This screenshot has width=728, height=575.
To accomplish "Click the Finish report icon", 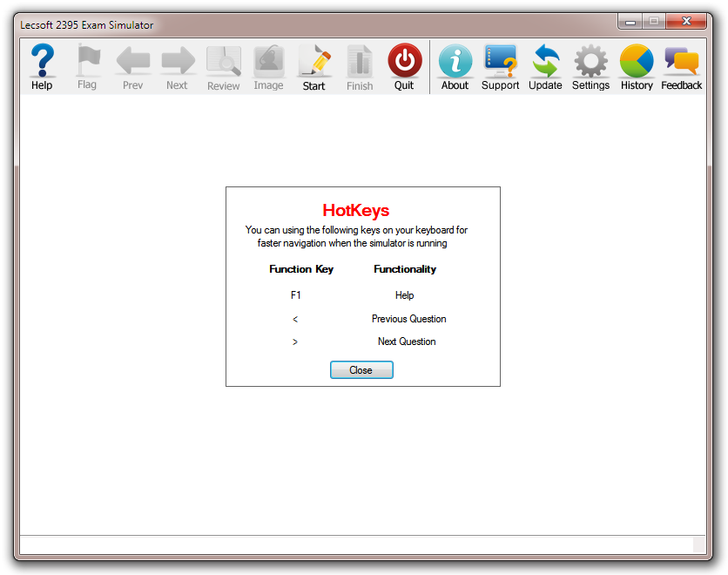I will pyautogui.click(x=360, y=60).
